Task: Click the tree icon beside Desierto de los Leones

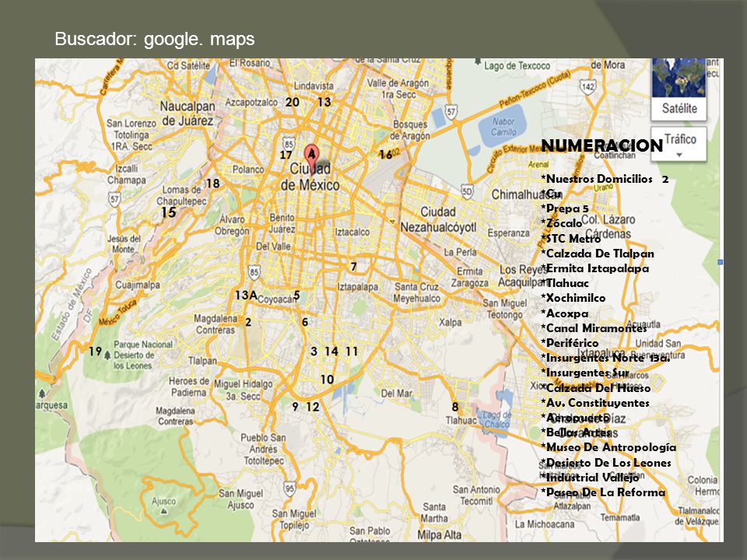Action: pos(107,355)
